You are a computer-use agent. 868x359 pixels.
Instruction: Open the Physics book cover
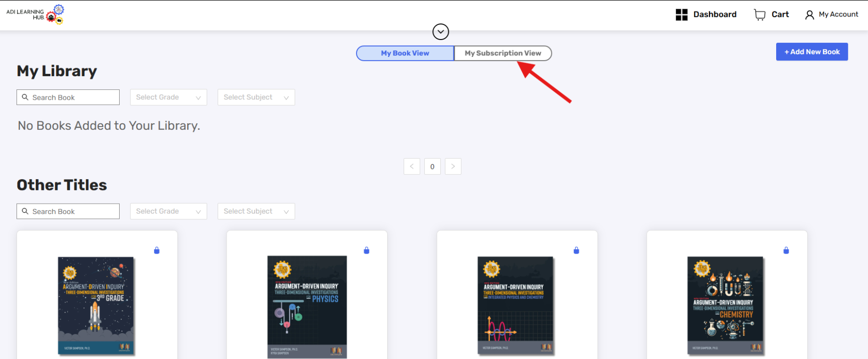[307, 307]
